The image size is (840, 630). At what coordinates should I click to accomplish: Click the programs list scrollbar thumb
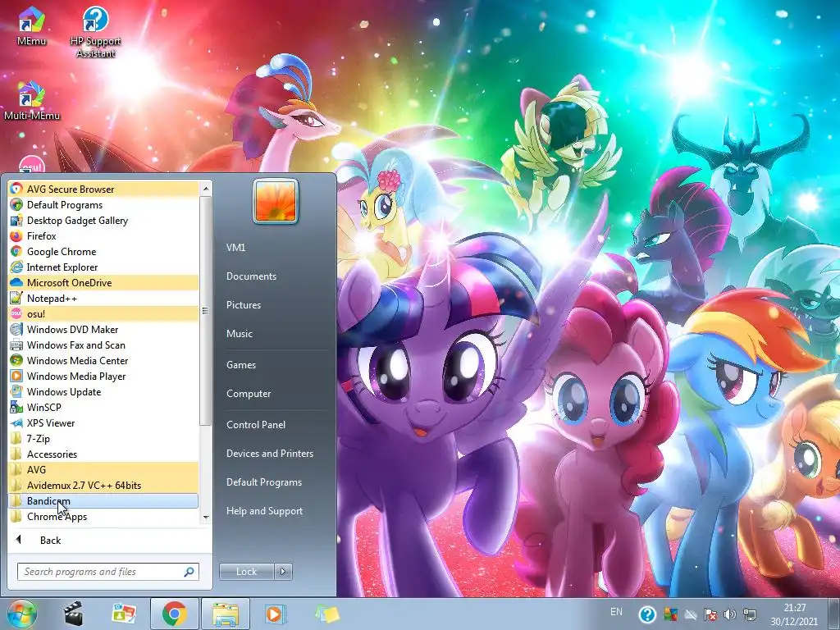[205, 311]
